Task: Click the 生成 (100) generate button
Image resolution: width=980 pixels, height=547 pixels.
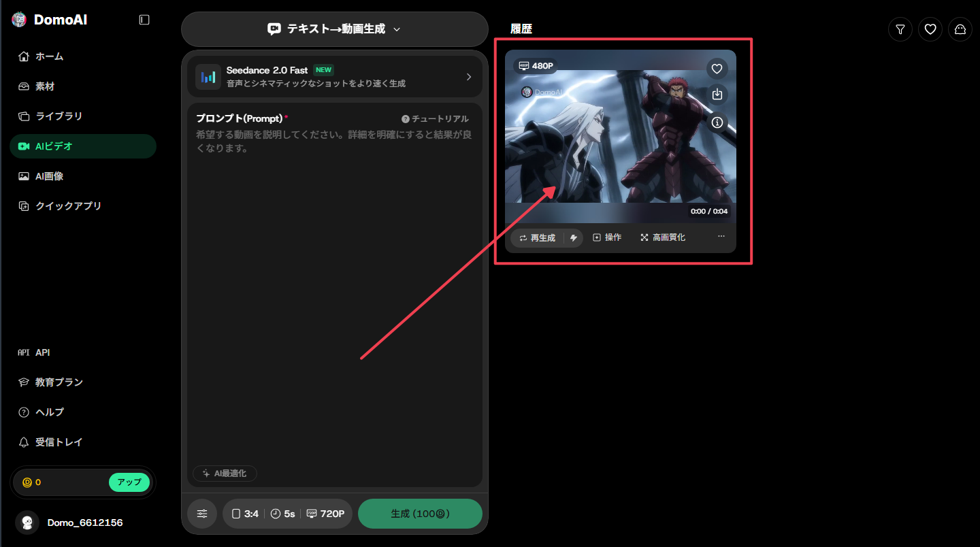Action: point(420,514)
